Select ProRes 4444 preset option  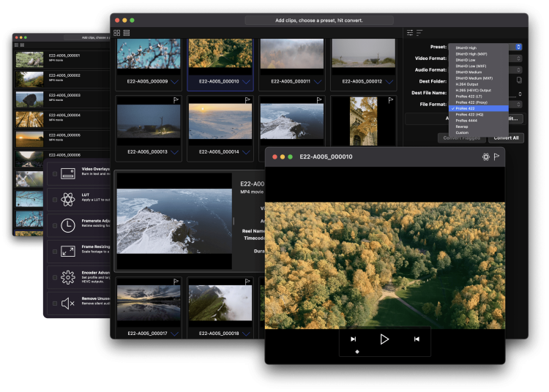coord(466,120)
